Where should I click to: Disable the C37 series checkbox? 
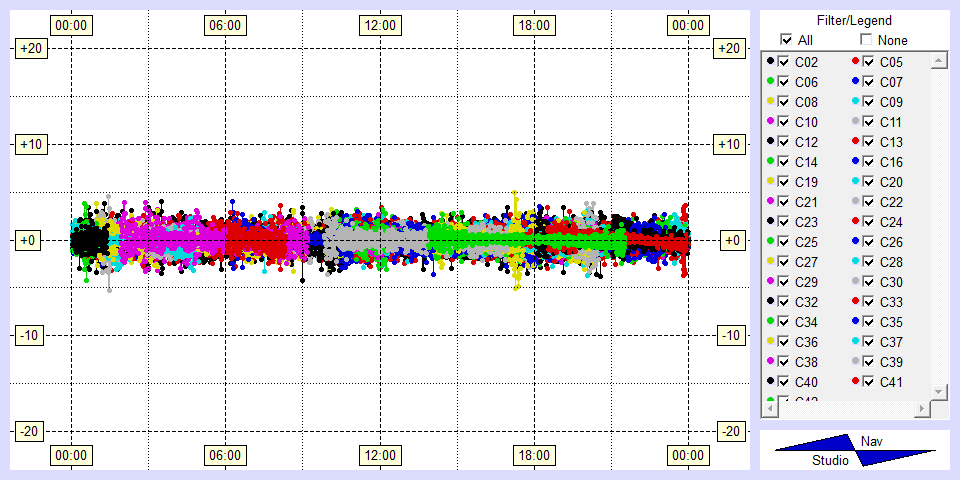tap(869, 342)
